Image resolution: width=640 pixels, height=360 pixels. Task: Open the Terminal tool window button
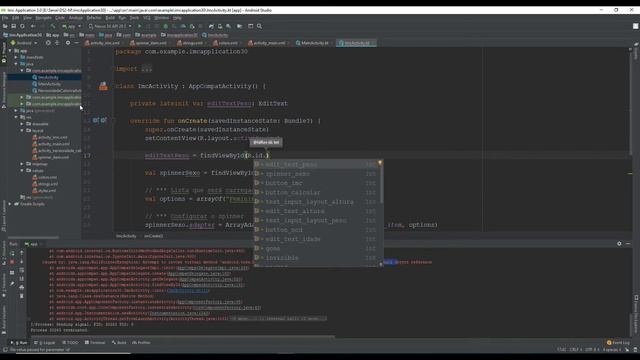[x=95, y=343]
